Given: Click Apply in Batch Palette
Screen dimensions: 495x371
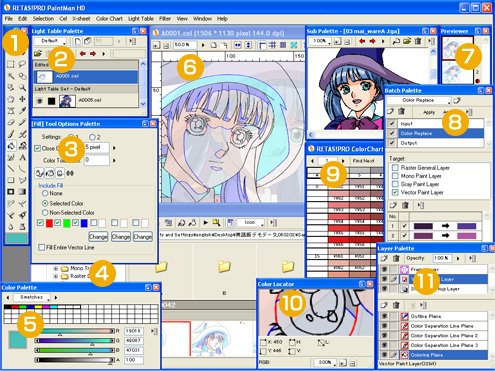Looking at the screenshot, I should [429, 112].
